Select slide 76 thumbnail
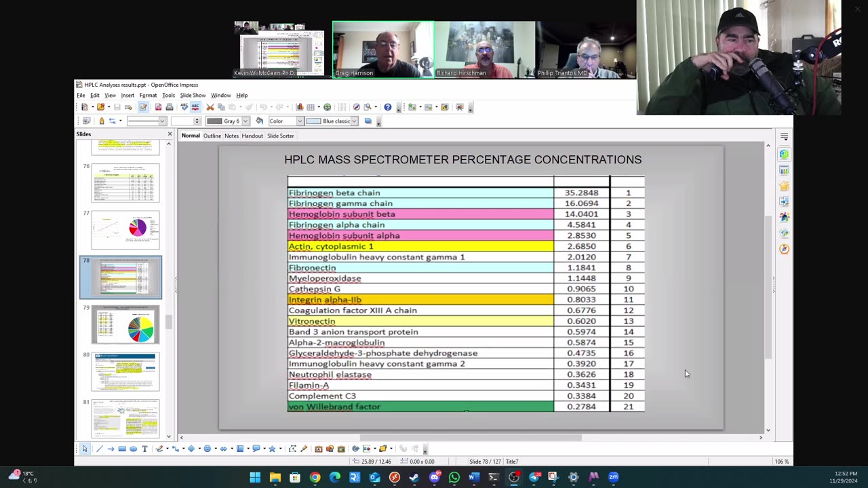 125,182
